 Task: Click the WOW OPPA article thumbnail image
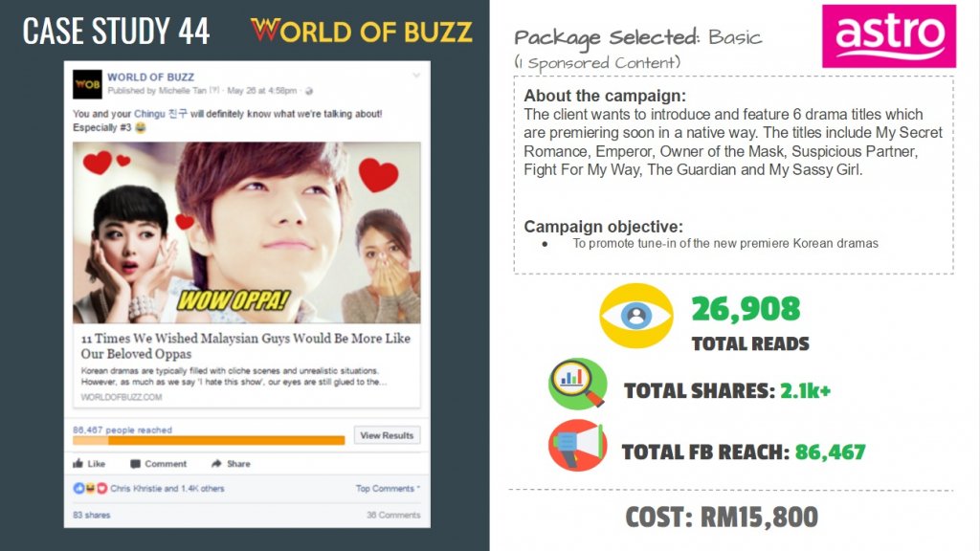click(246, 233)
